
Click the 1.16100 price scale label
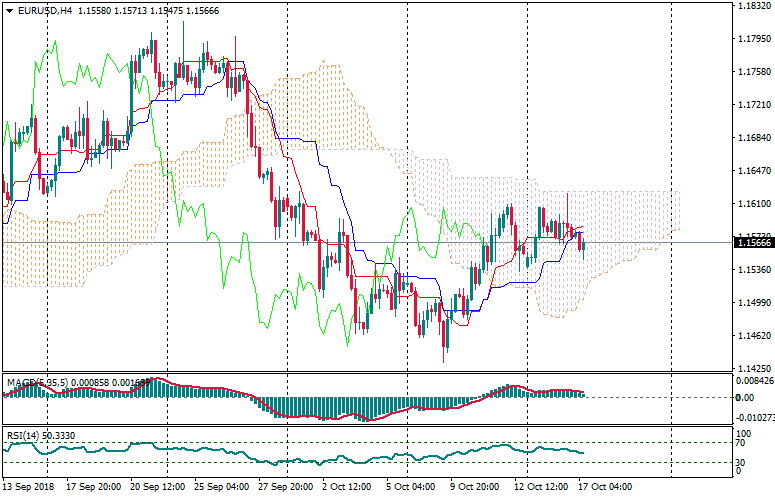point(753,204)
